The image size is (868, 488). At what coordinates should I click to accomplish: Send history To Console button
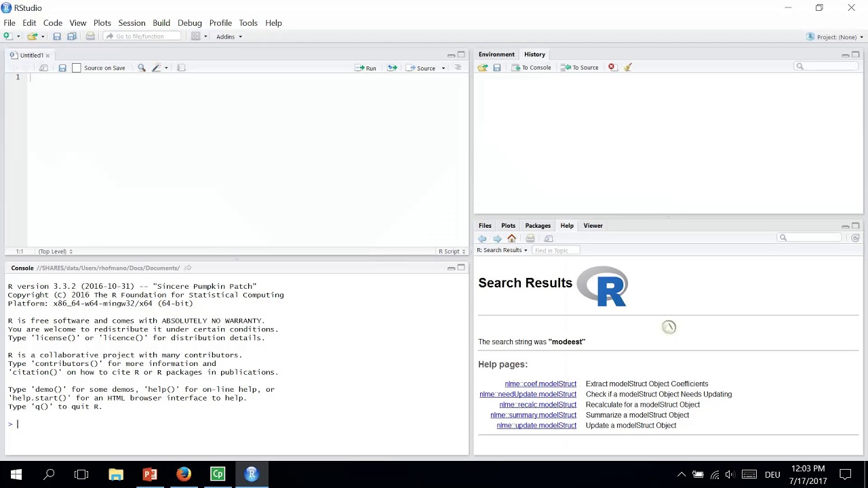[531, 67]
